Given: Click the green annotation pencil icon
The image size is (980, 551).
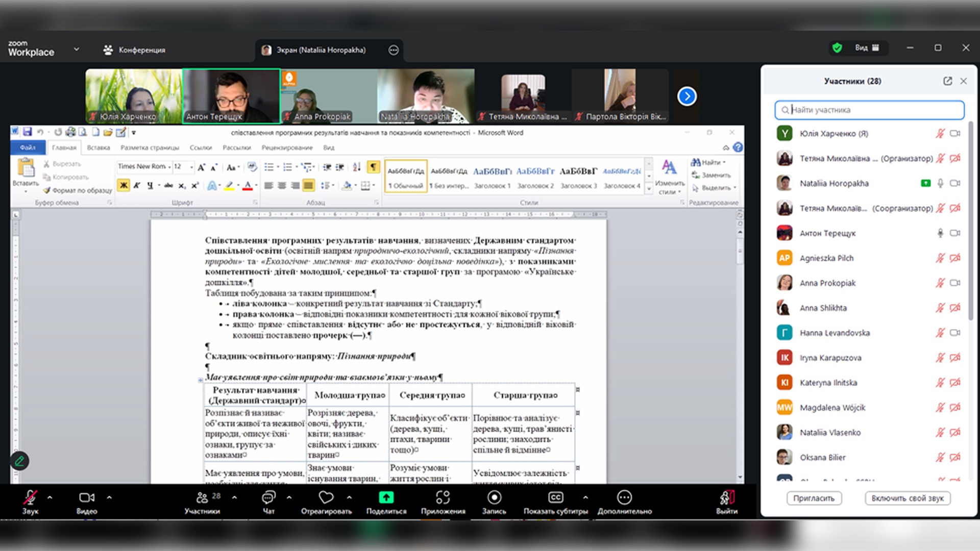Looking at the screenshot, I should (x=20, y=461).
